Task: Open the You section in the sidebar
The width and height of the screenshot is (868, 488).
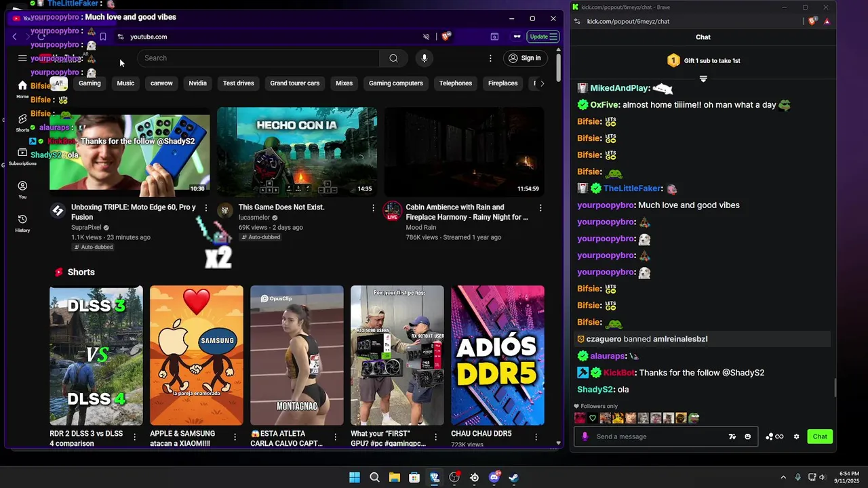Action: [22, 190]
